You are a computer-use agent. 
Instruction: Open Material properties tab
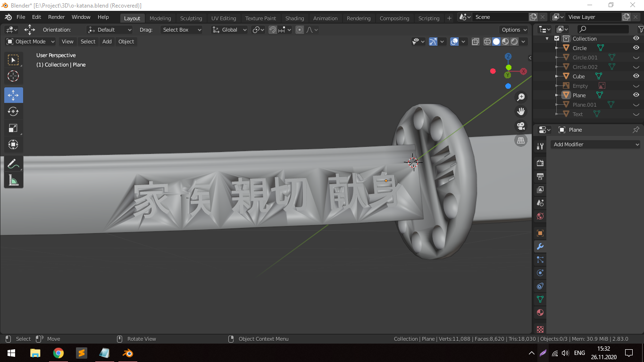(x=540, y=312)
